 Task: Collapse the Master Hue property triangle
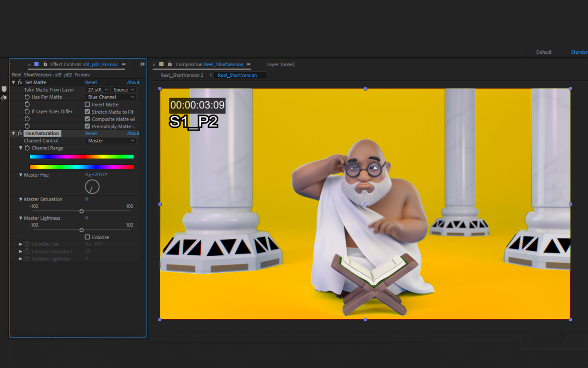pyautogui.click(x=21, y=175)
